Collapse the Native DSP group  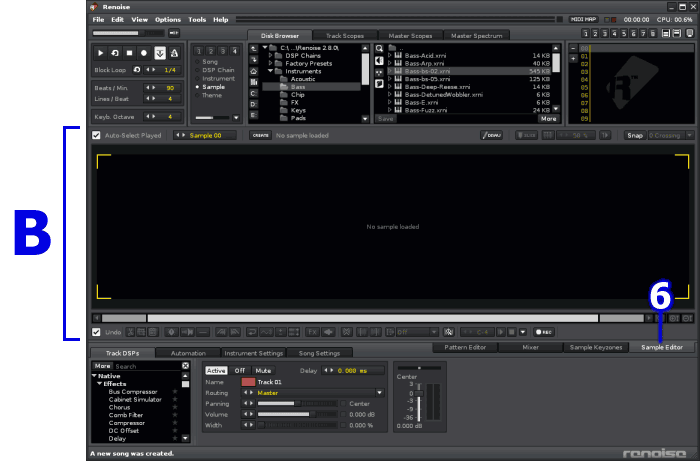tap(95, 376)
